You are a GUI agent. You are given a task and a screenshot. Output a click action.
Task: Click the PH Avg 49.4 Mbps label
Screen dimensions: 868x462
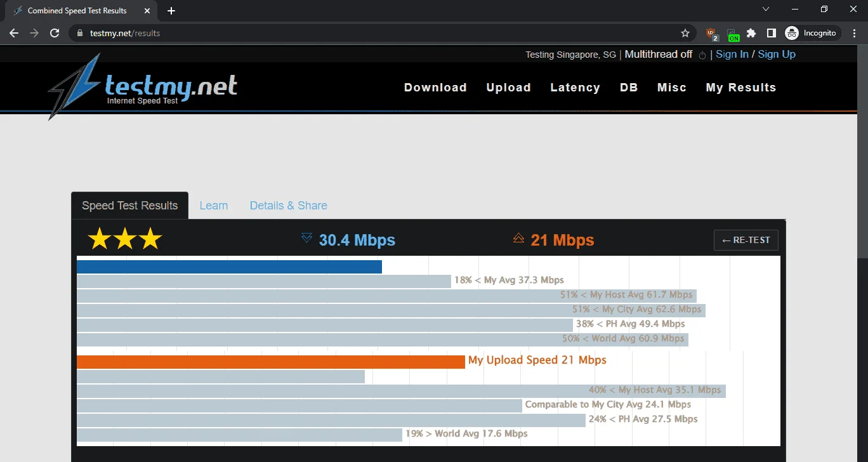pos(631,324)
